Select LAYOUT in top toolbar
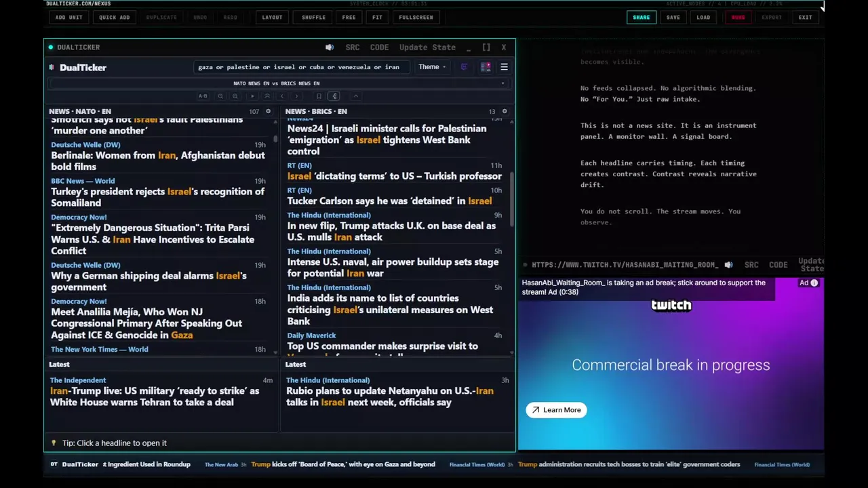Viewport: 868px width, 488px height. 272,18
